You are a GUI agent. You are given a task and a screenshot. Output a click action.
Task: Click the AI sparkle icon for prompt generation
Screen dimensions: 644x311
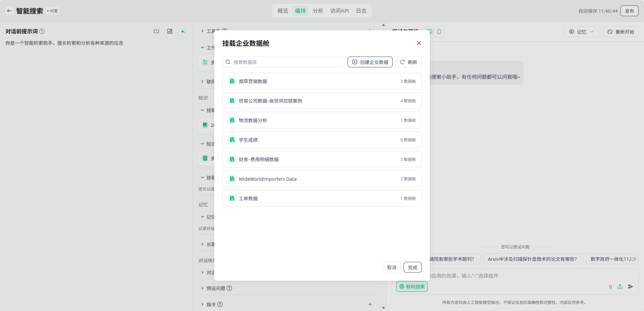183,31
